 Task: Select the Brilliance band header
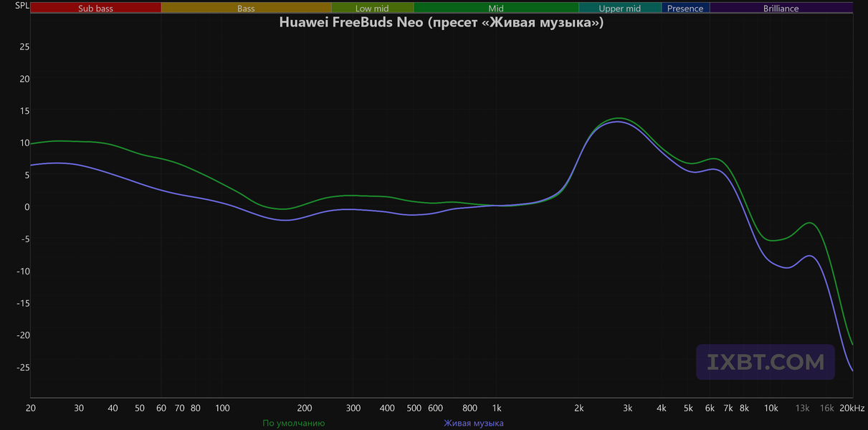[781, 9]
